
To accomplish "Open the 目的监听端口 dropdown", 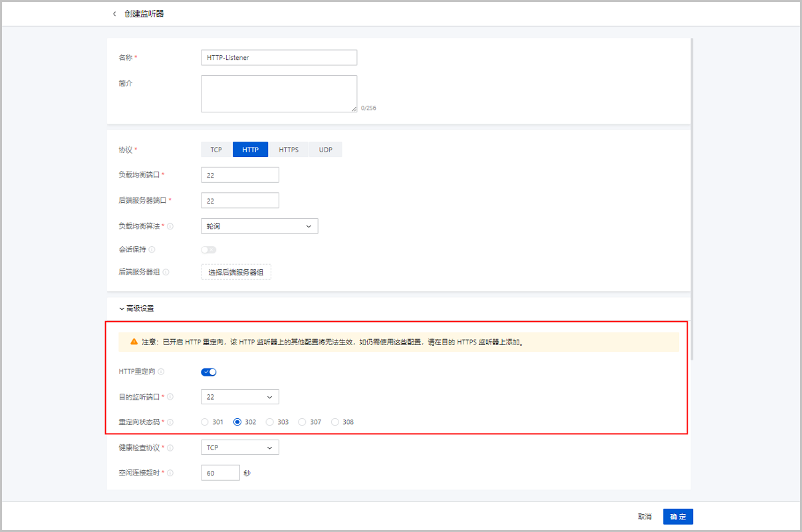I will (239, 397).
